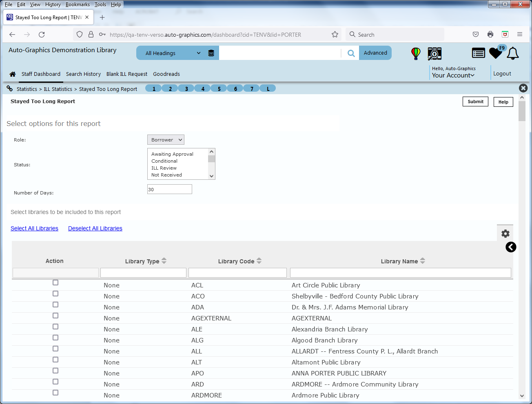Open a new browser tab with the plus
The width and height of the screenshot is (532, 404).
[102, 18]
